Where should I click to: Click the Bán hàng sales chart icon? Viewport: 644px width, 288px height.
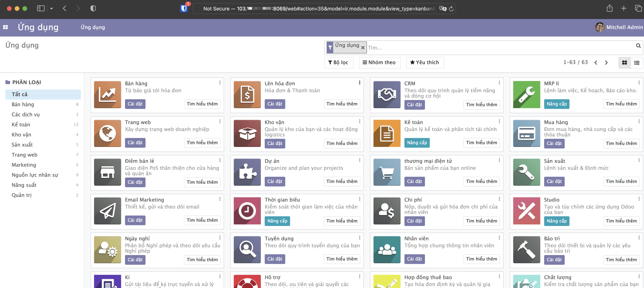[x=107, y=94]
